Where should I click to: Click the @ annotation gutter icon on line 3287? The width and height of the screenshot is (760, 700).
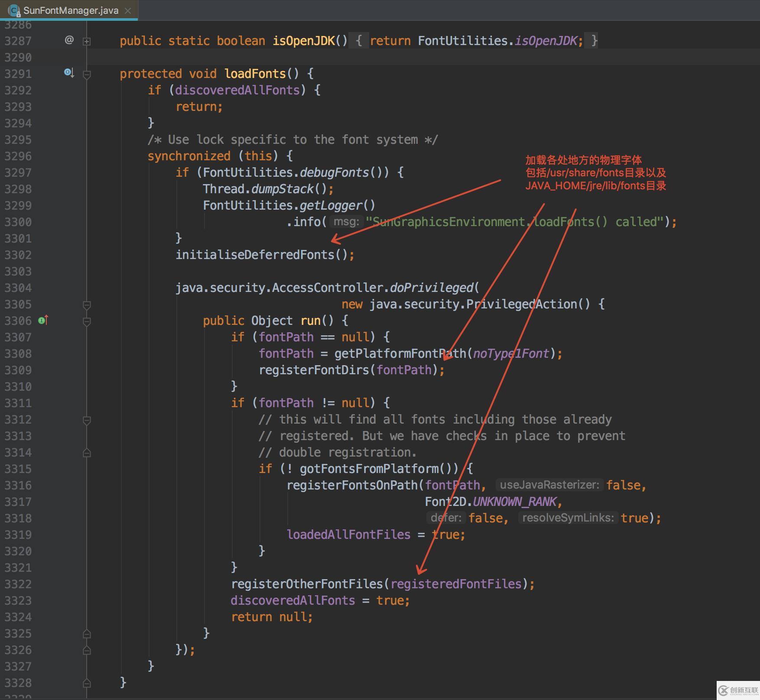click(x=69, y=40)
